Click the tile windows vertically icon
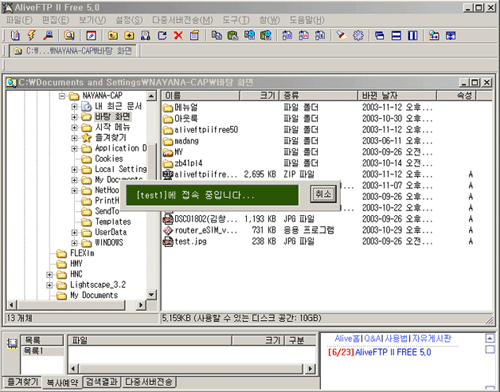The height and width of the screenshot is (392, 500). click(x=413, y=35)
